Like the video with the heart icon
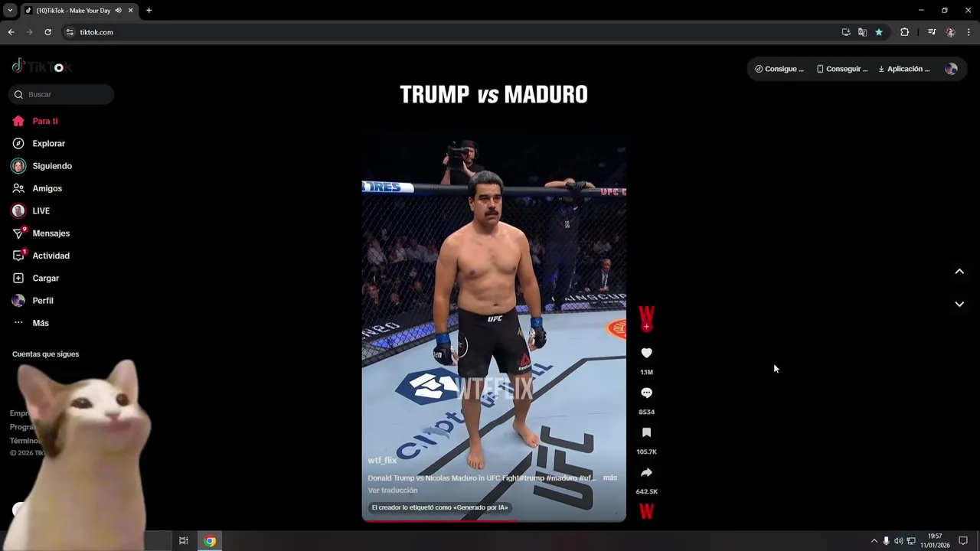 (x=646, y=353)
